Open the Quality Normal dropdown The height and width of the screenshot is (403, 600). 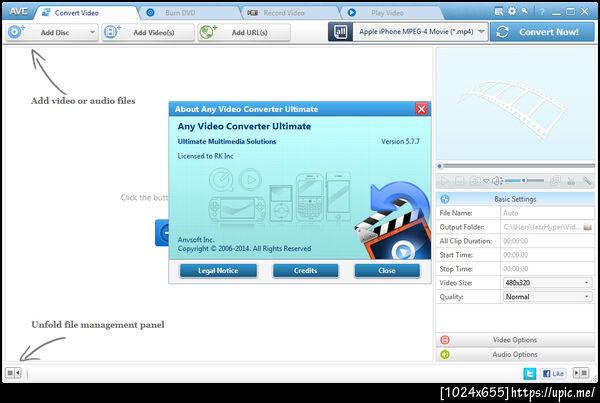547,297
